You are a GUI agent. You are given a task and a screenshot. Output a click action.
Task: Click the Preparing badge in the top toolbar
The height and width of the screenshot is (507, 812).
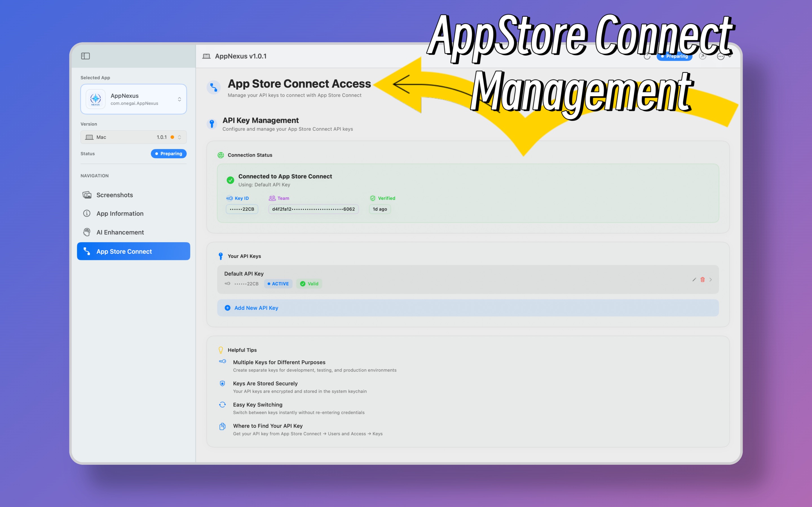674,56
